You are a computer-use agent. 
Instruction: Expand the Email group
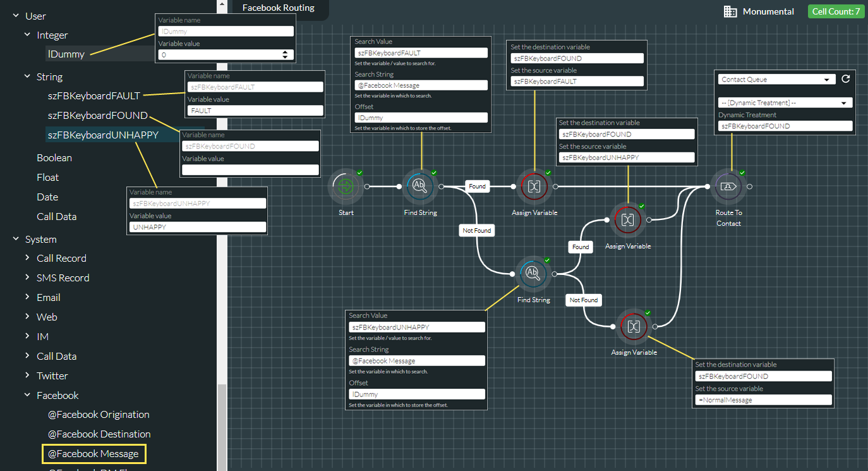click(27, 297)
